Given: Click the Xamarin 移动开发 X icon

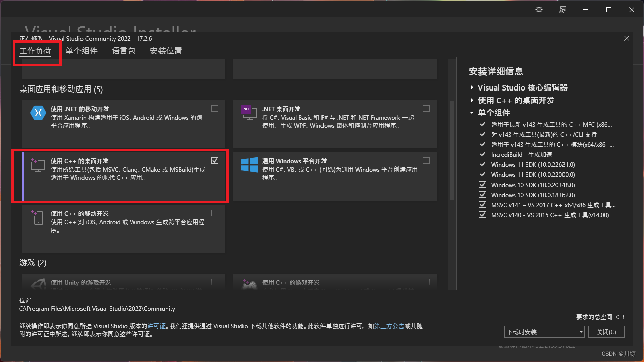Looking at the screenshot, I should pyautogui.click(x=38, y=113).
